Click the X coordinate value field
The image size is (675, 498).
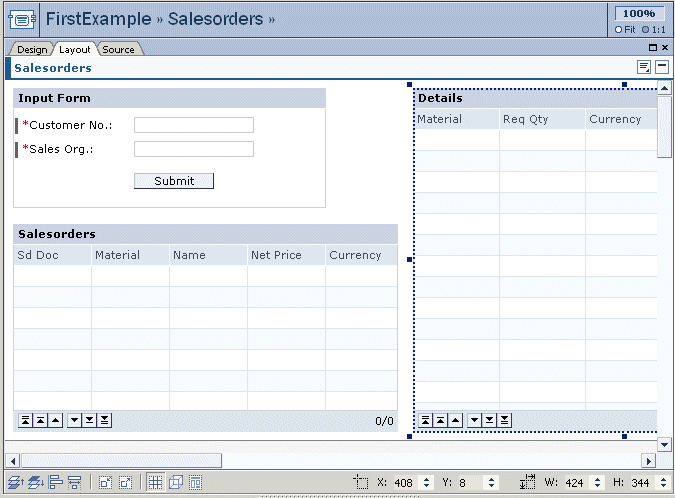pyautogui.click(x=406, y=483)
